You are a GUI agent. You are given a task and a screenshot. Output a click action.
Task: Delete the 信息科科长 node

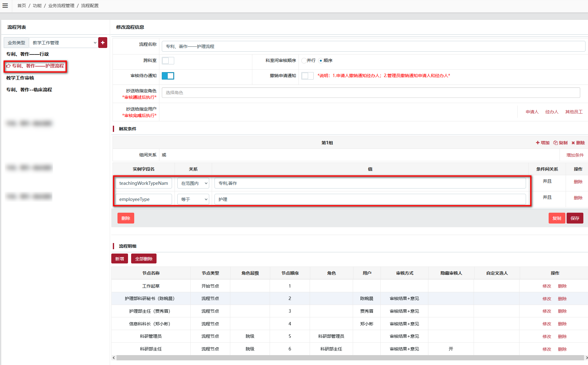coord(562,324)
